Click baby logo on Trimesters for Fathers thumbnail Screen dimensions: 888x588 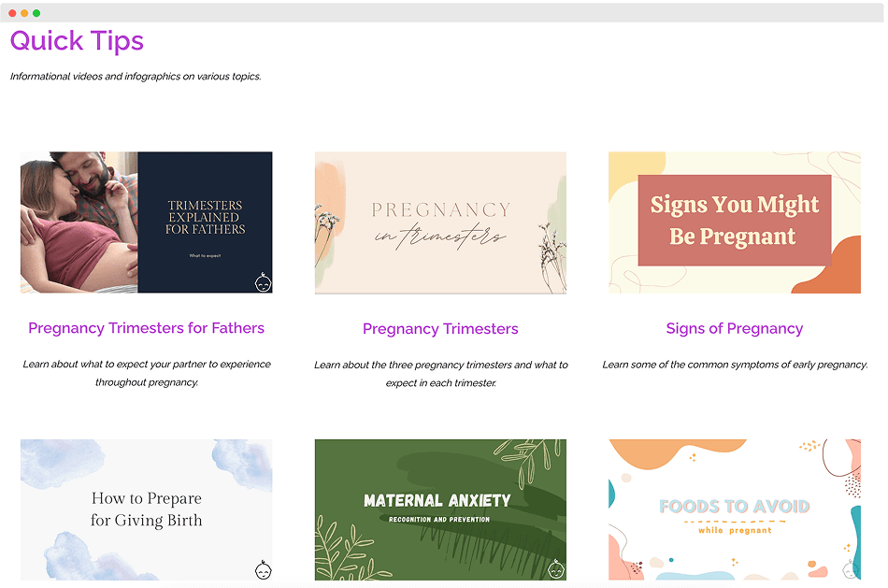point(263,282)
